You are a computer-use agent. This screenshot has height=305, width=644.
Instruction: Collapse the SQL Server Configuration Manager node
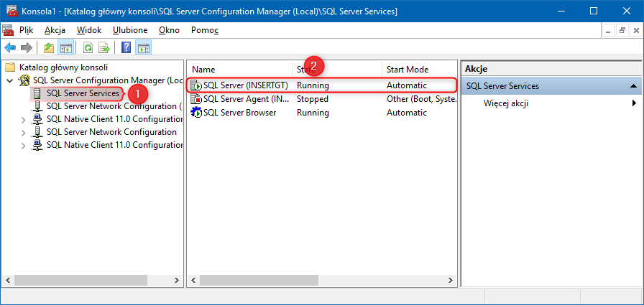[10, 80]
